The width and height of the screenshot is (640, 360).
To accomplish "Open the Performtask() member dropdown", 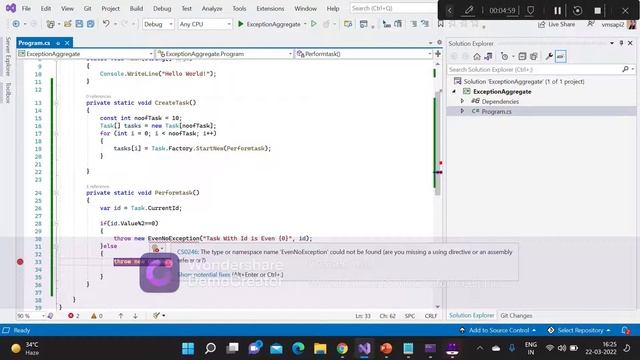I will [364, 54].
